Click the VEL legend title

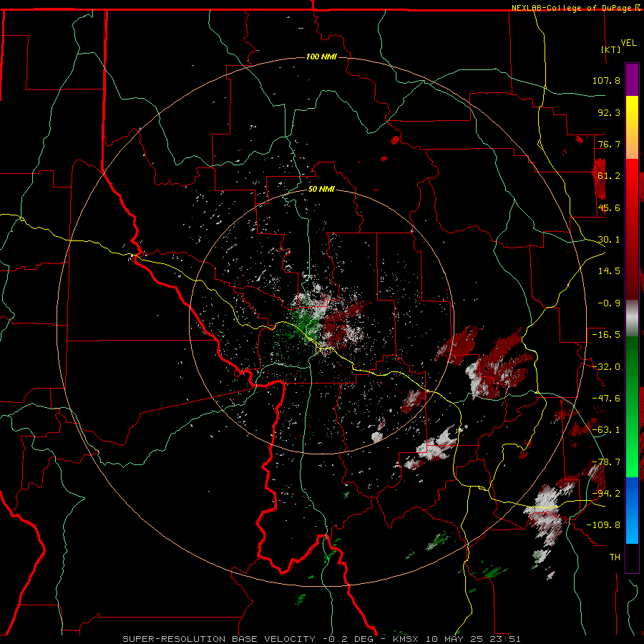628,43
